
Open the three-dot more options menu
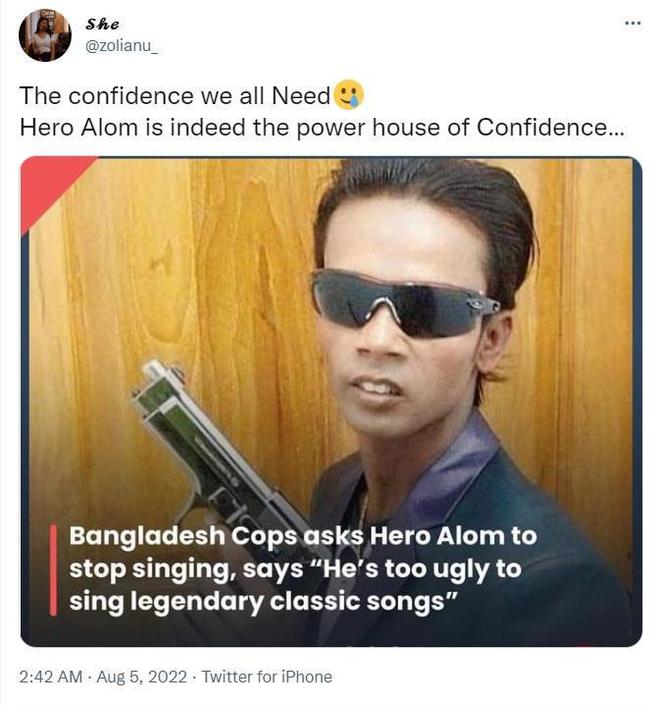pyautogui.click(x=633, y=23)
